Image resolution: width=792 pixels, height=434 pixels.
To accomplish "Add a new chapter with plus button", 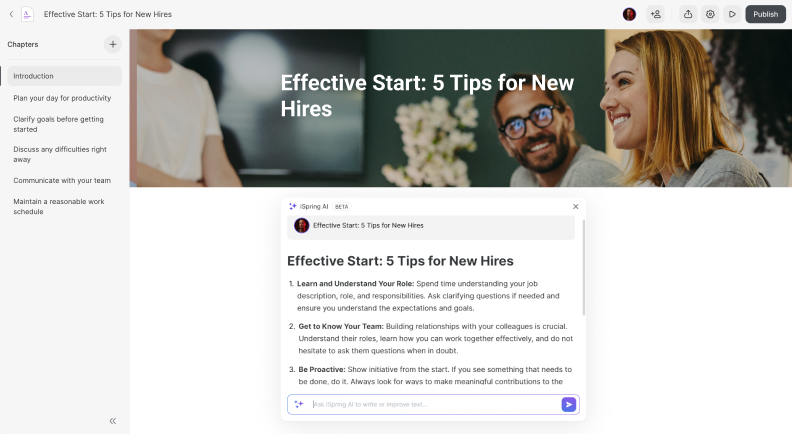I will click(x=113, y=44).
